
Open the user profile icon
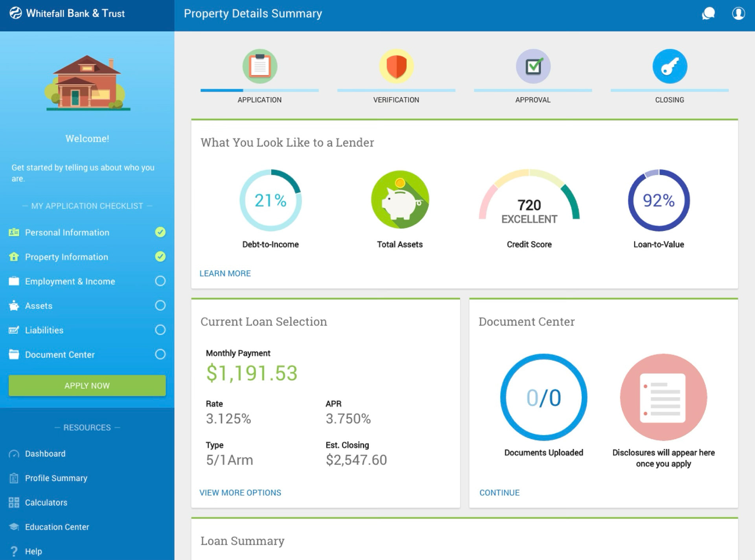(x=738, y=14)
